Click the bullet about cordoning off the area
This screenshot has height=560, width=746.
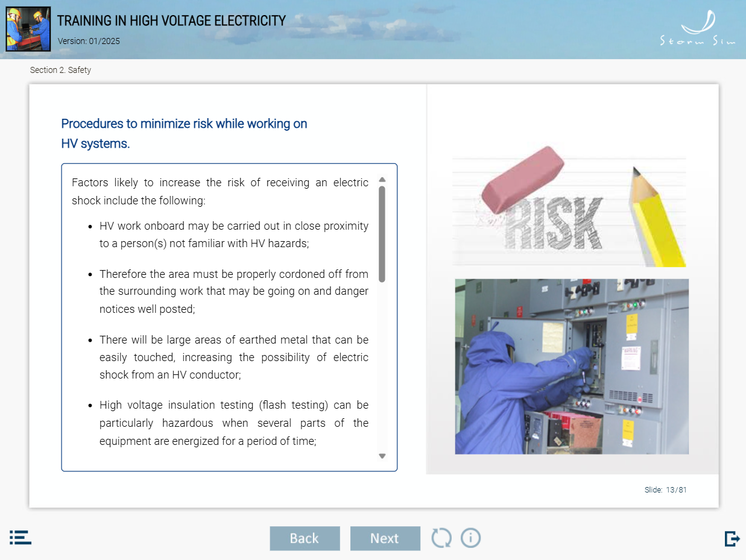click(x=234, y=291)
